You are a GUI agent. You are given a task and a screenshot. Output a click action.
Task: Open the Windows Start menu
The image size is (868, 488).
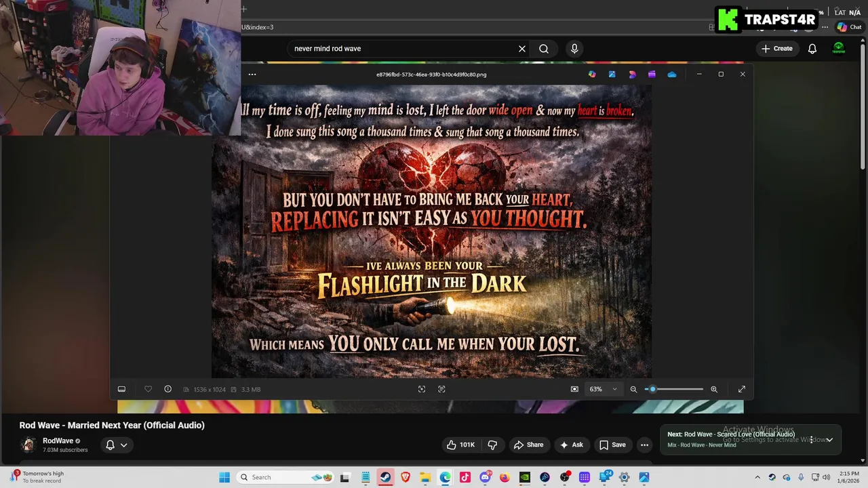(224, 477)
